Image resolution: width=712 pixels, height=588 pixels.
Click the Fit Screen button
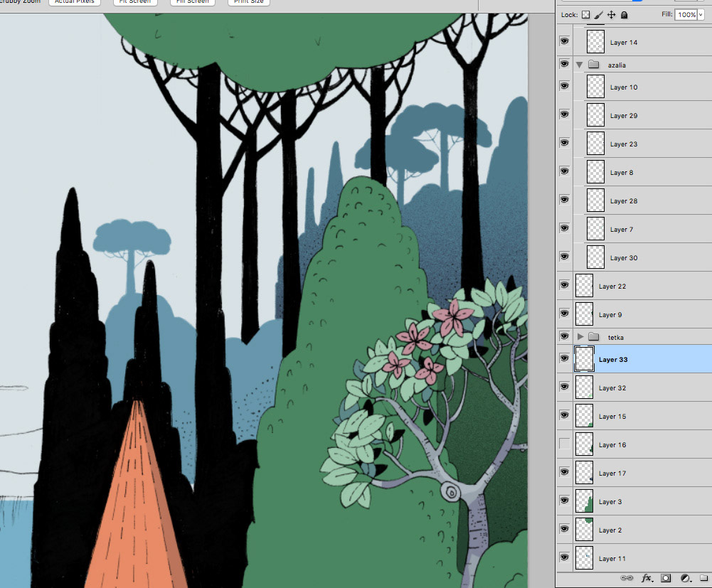135,2
